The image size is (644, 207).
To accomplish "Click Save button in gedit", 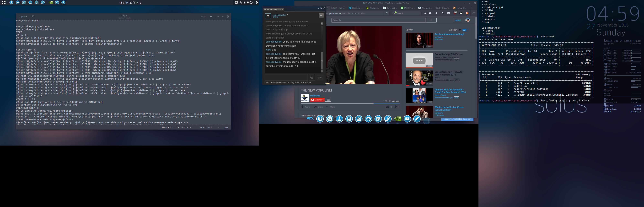I will pyautogui.click(x=203, y=16).
